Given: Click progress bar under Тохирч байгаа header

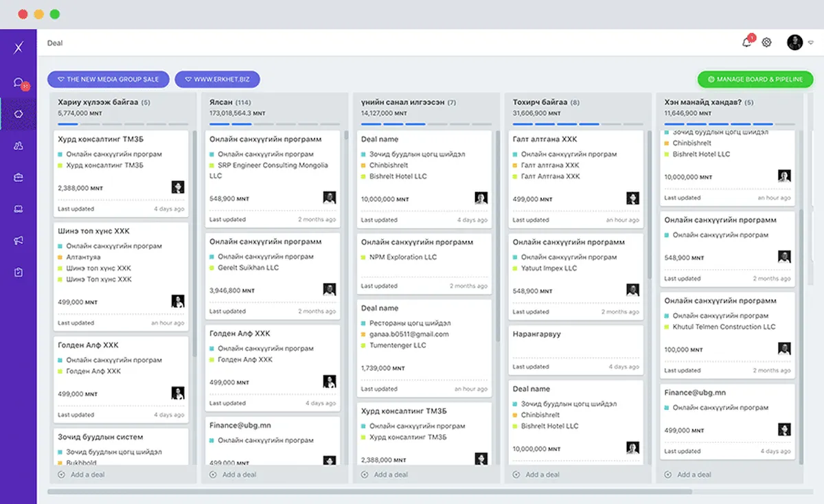Looking at the screenshot, I should pos(577,124).
